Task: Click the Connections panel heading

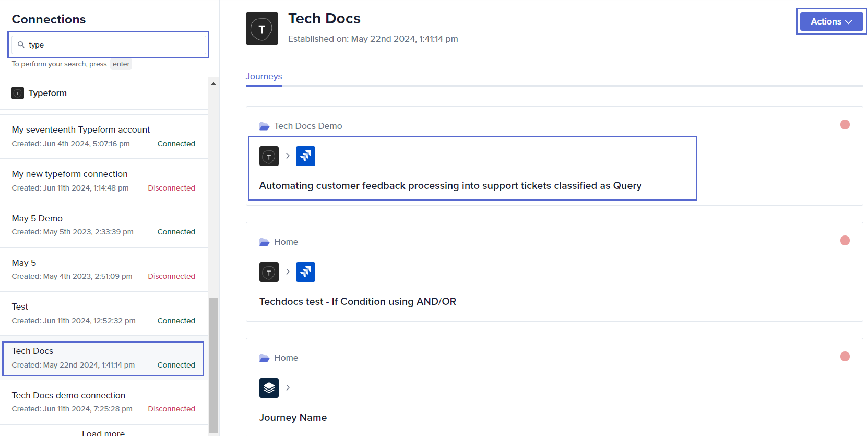Action: [49, 19]
